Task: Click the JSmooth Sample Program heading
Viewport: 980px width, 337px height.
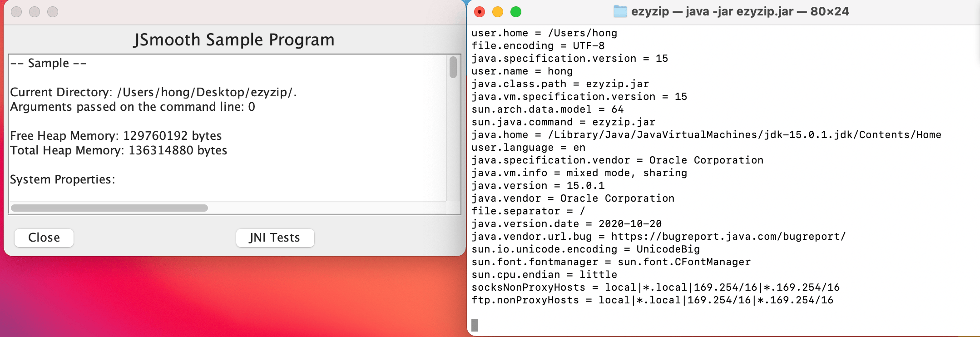Action: (x=234, y=40)
